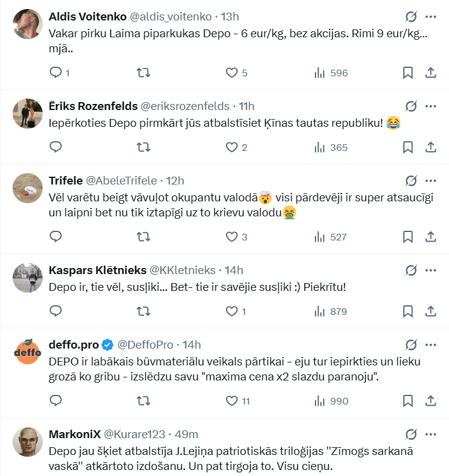
Task: Open the @DeffoPro handle link
Action: [145, 344]
